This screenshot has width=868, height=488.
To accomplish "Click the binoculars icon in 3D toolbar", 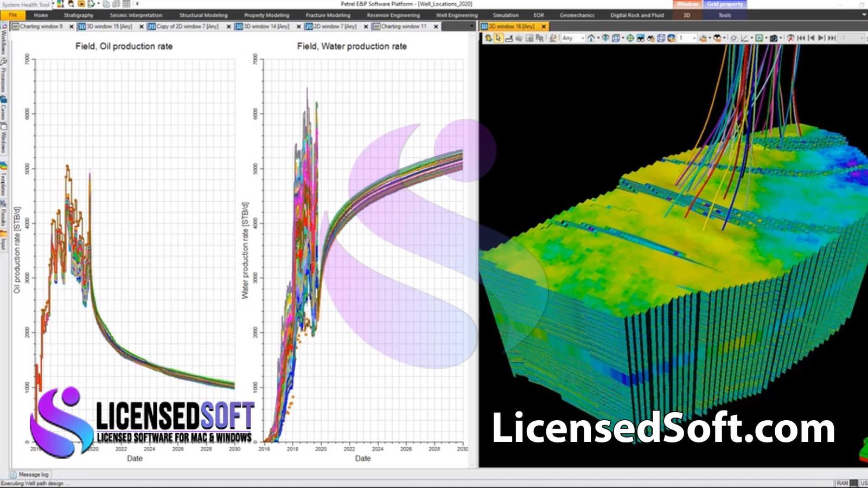I will [640, 38].
